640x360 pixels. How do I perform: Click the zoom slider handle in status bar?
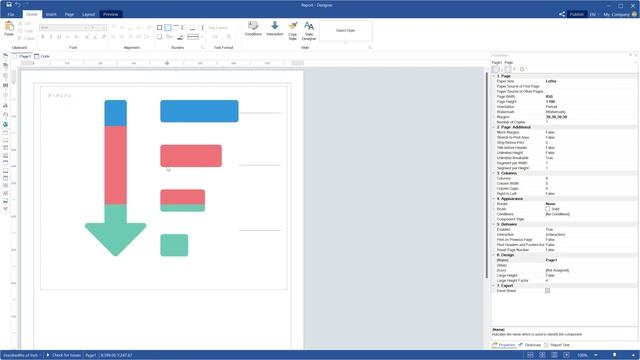(615, 355)
